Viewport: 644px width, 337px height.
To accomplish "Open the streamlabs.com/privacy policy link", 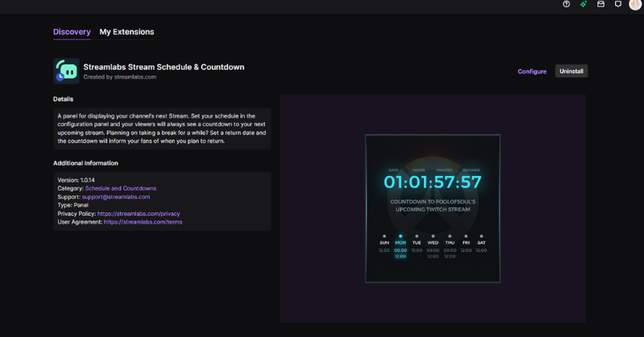I will coord(138,213).
